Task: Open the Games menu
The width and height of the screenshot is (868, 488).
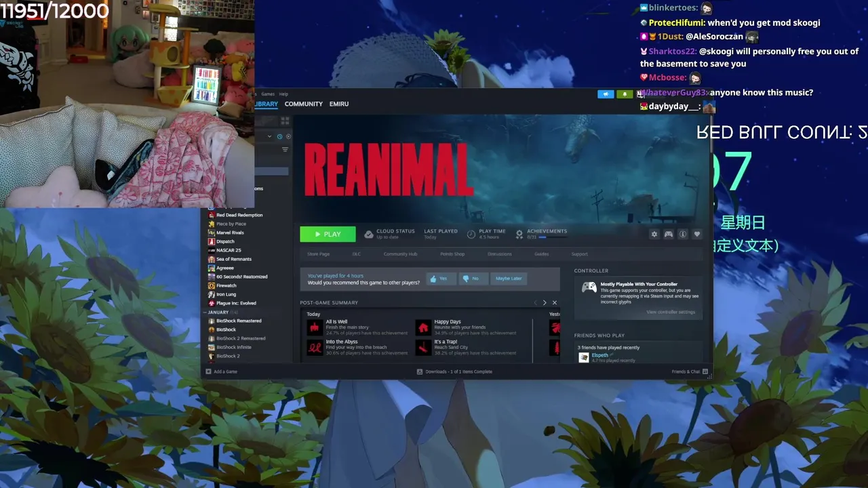Action: coord(268,94)
